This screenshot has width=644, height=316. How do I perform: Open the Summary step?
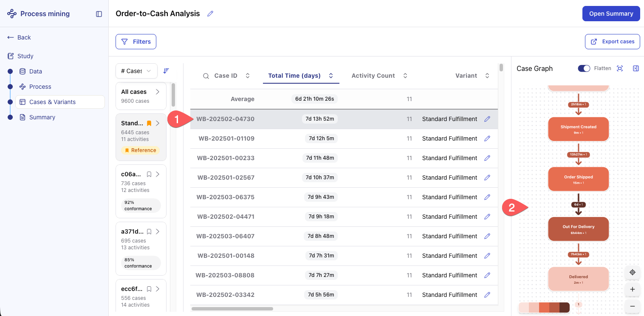click(x=42, y=117)
